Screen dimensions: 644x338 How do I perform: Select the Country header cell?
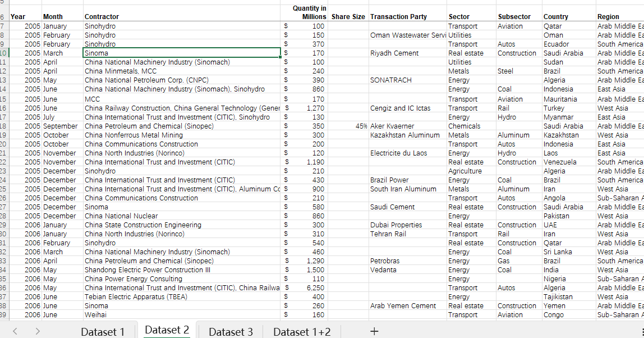point(569,13)
